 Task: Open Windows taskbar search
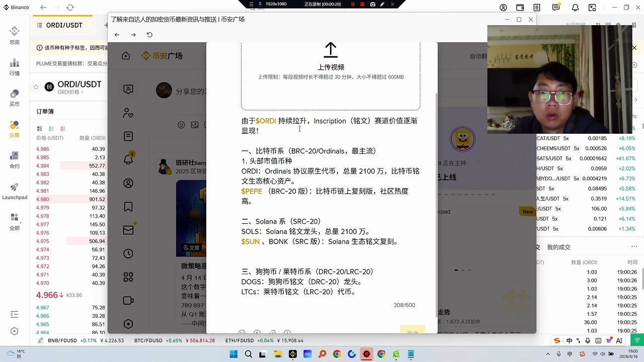pyautogui.click(x=249, y=354)
